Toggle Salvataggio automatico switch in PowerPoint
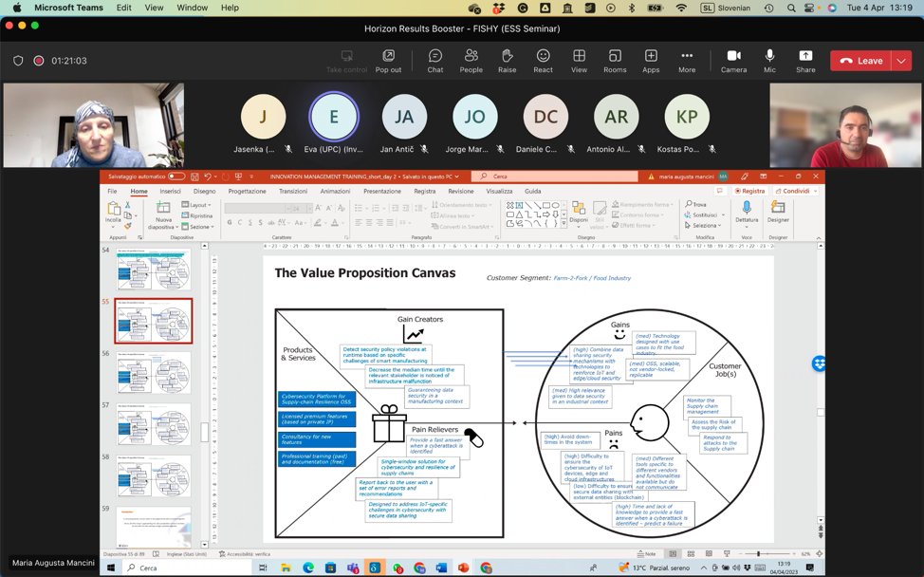 (x=176, y=177)
